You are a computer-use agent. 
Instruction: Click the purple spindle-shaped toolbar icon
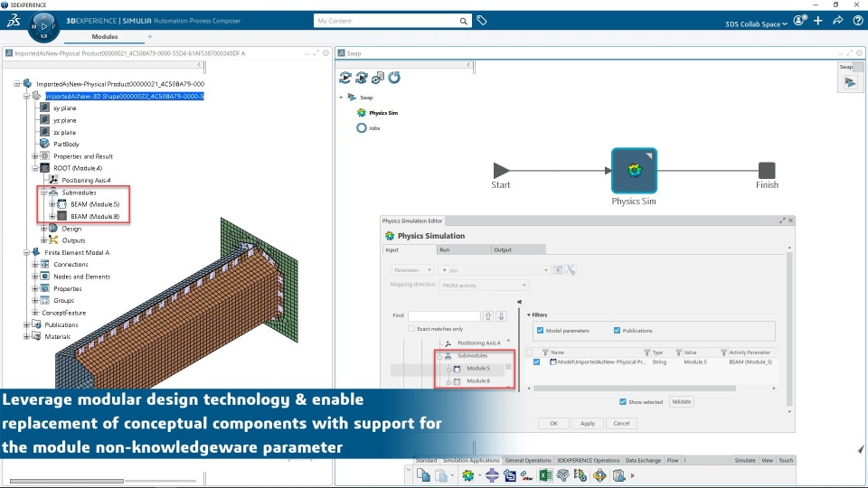click(492, 475)
